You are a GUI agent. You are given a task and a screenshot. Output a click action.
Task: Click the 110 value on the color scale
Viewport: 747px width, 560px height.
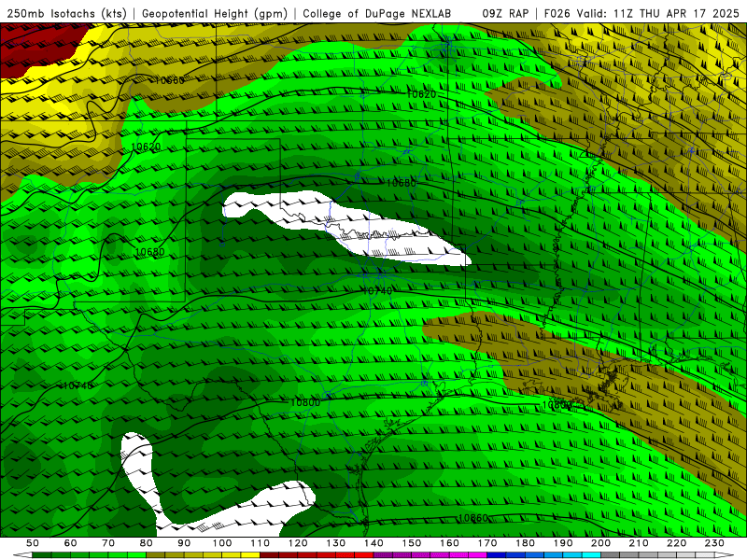(x=260, y=543)
